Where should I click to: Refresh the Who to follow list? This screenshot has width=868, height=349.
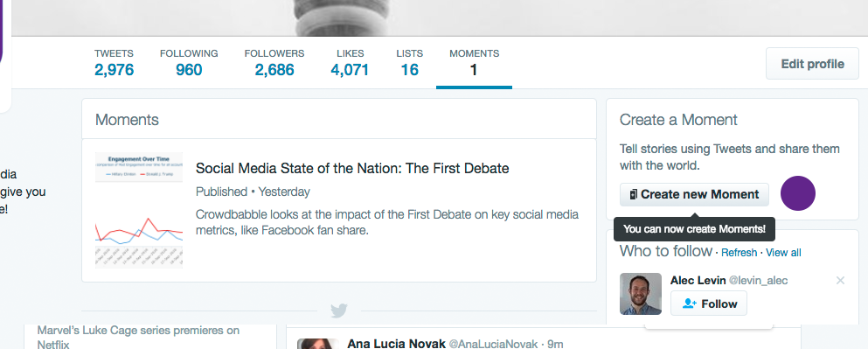pyautogui.click(x=739, y=253)
